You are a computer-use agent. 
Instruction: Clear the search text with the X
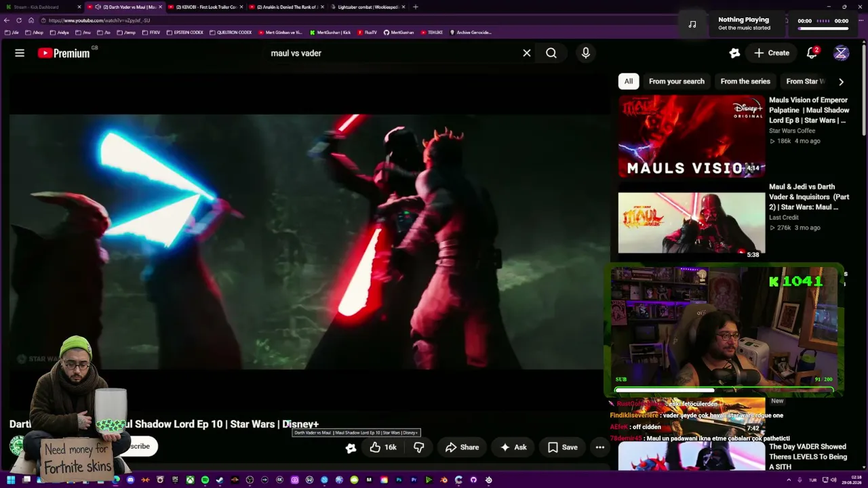(526, 53)
